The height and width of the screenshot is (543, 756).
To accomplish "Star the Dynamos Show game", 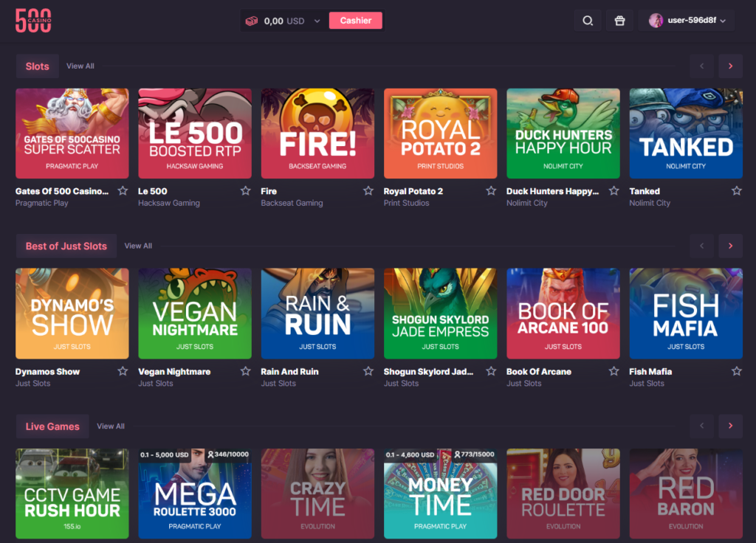I will [123, 371].
